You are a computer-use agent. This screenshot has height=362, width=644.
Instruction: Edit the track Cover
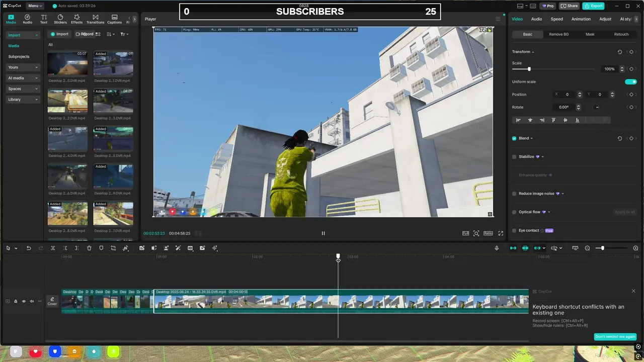[52, 301]
